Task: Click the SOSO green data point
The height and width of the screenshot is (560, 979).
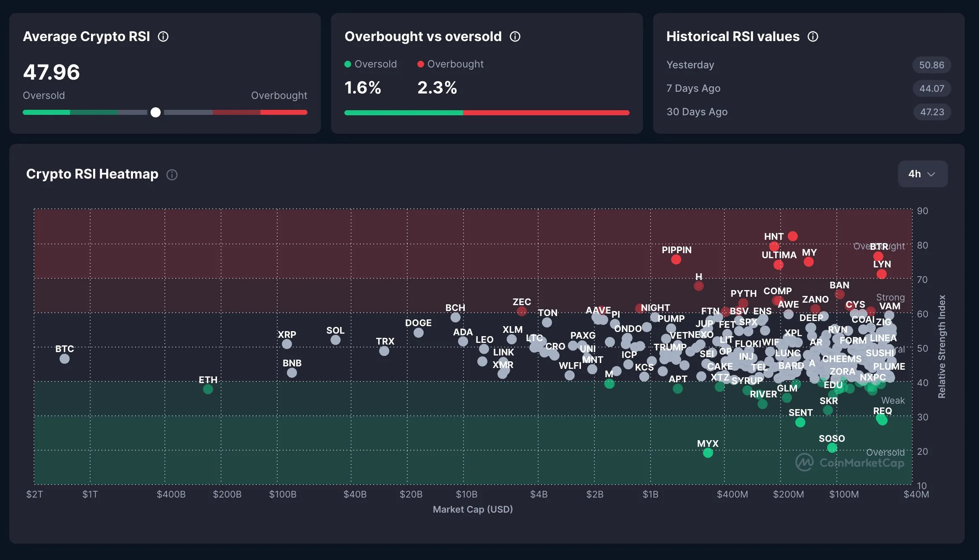Action: point(832,448)
